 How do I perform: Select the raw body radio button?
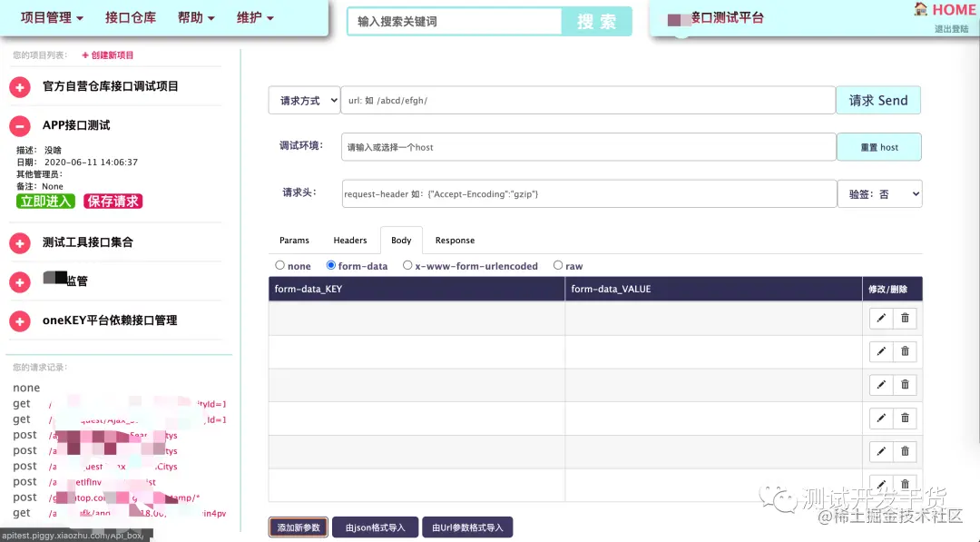558,266
